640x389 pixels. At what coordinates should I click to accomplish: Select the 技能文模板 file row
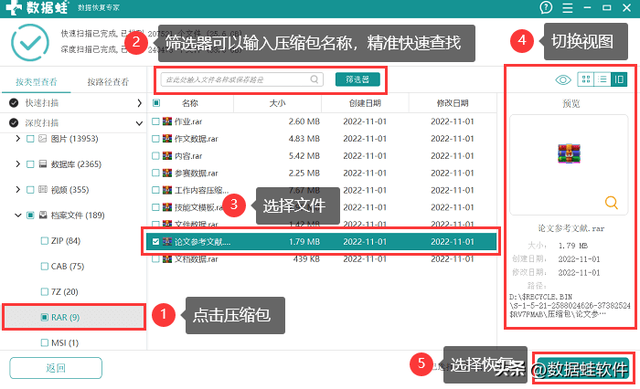click(321, 207)
